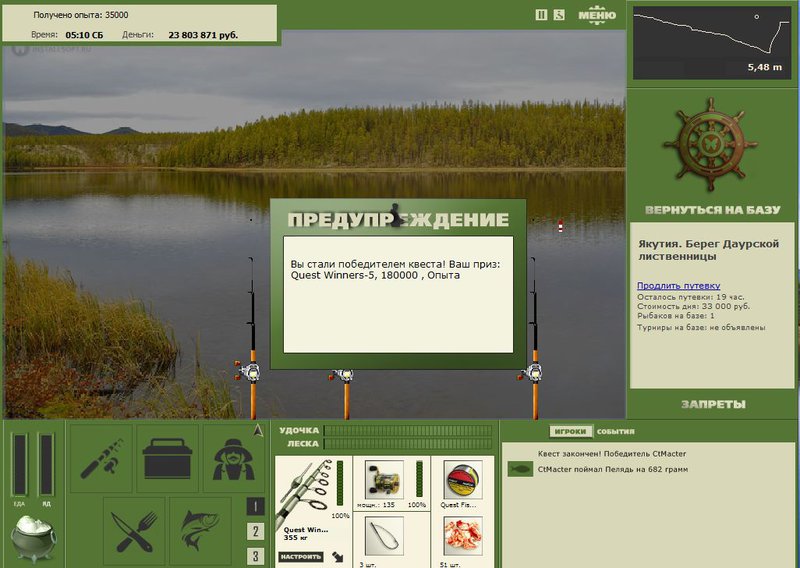
Task: Click the НАСТРОИТЬ button
Action: [301, 557]
